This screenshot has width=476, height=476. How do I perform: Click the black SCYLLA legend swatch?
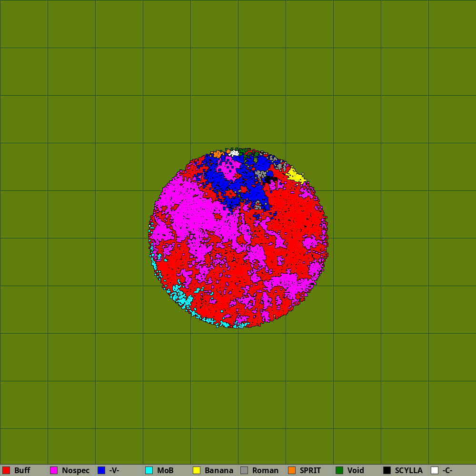[x=387, y=470]
